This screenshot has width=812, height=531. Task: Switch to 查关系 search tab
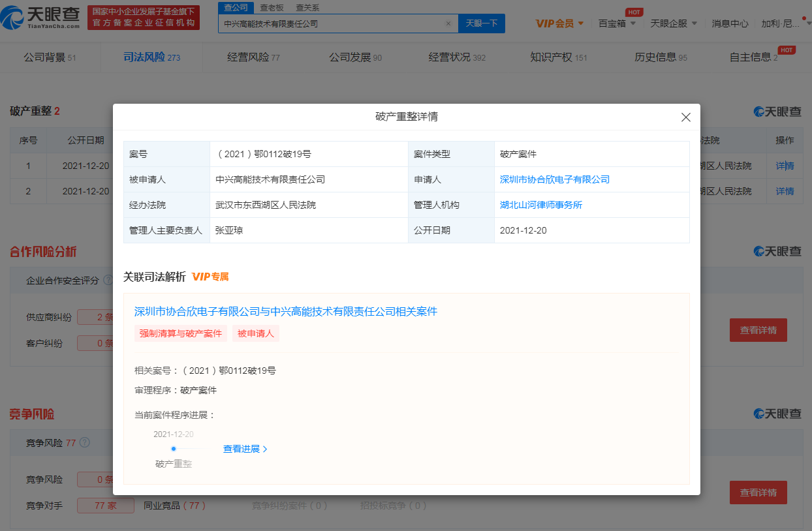[307, 7]
